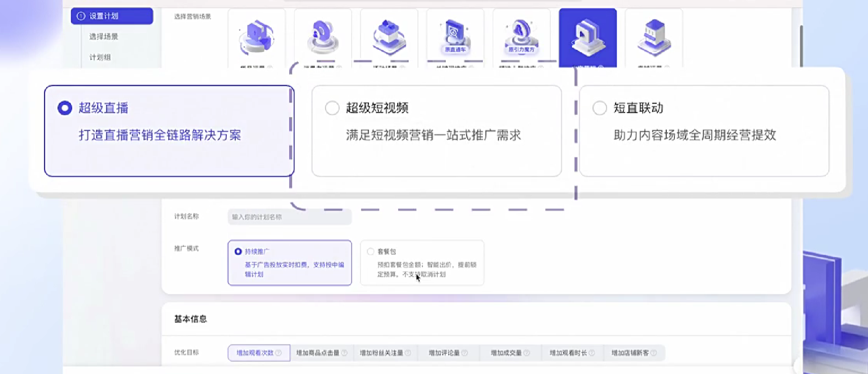This screenshot has height=374, width=868.
Task: Click the text 打造直播营销全链路解决方案
Action: click(160, 135)
